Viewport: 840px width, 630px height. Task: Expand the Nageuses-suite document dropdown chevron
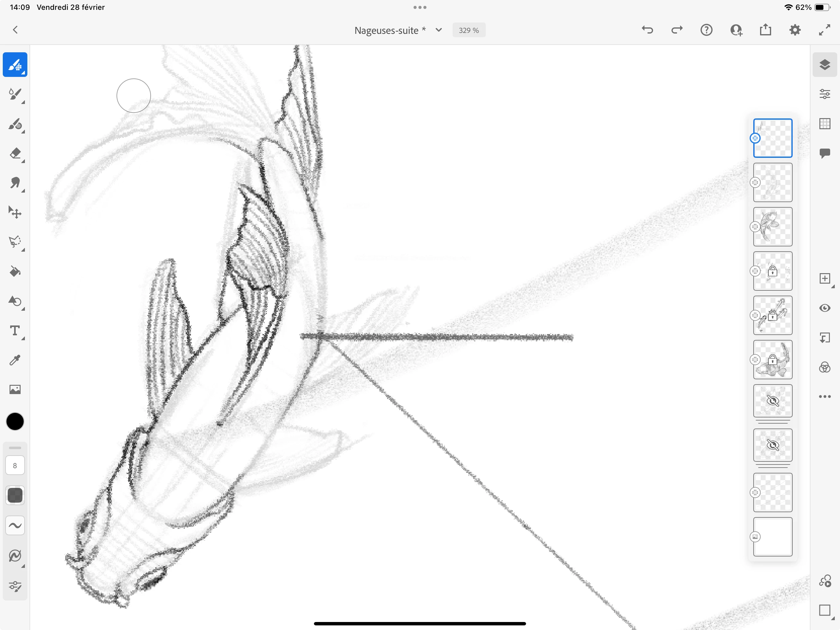coord(439,30)
